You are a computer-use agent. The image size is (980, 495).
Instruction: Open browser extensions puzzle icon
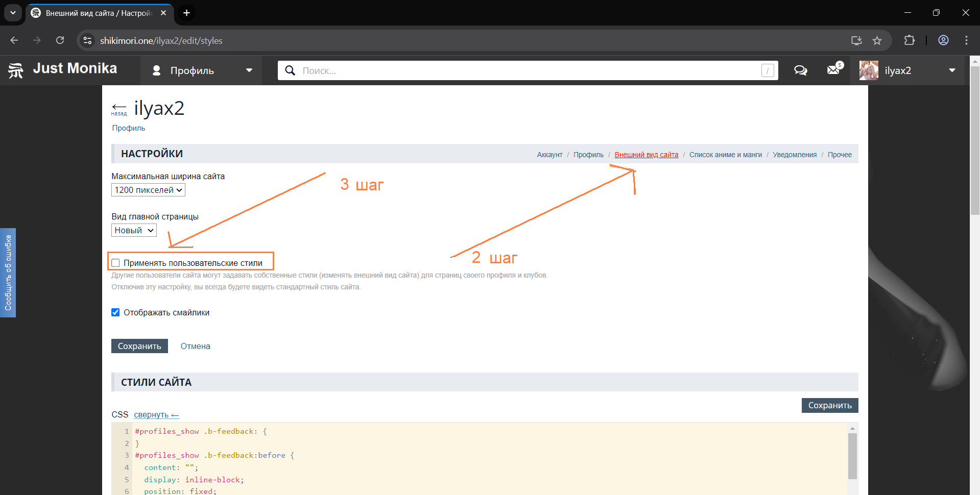(x=909, y=41)
